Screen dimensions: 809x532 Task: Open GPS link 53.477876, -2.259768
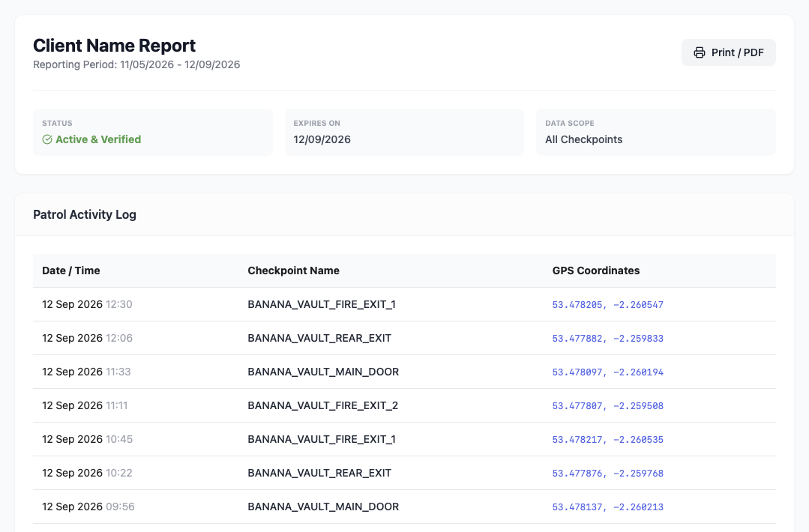(x=608, y=474)
